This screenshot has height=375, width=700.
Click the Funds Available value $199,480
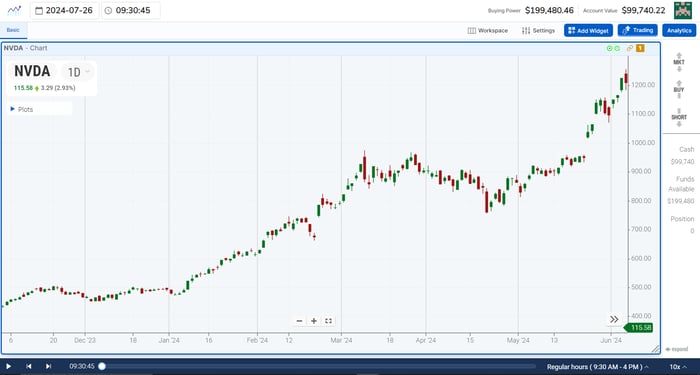pyautogui.click(x=680, y=201)
